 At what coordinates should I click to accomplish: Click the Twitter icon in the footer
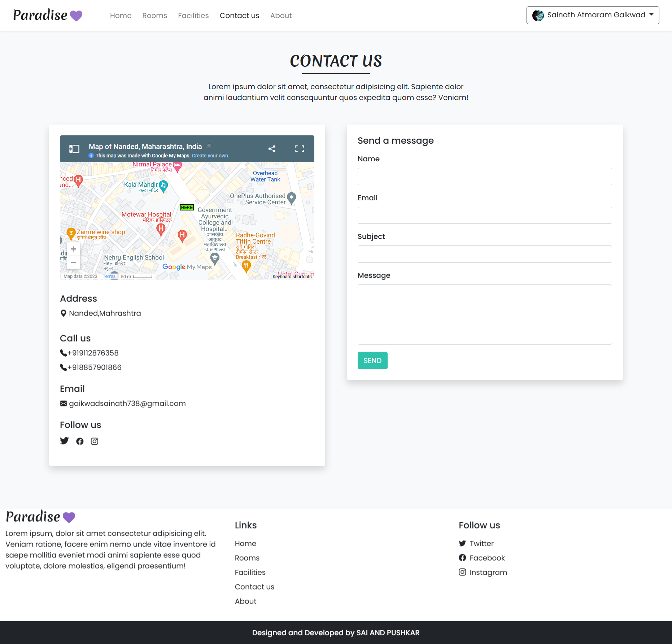[462, 543]
